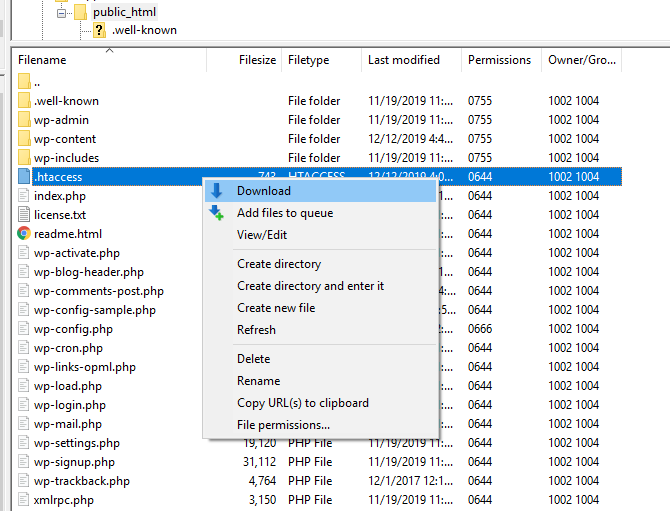Collapse the public_html tree node
Screen dimensions: 670x511
click(61, 13)
